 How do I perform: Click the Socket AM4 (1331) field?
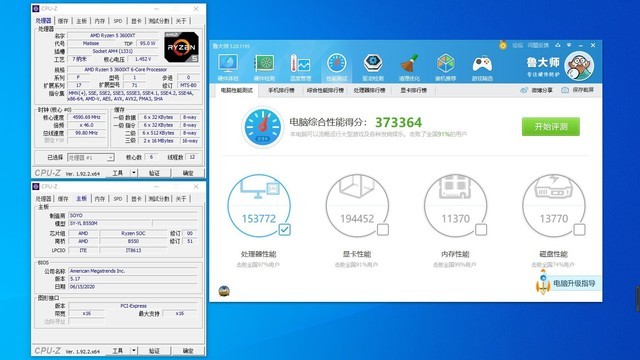[x=113, y=51]
